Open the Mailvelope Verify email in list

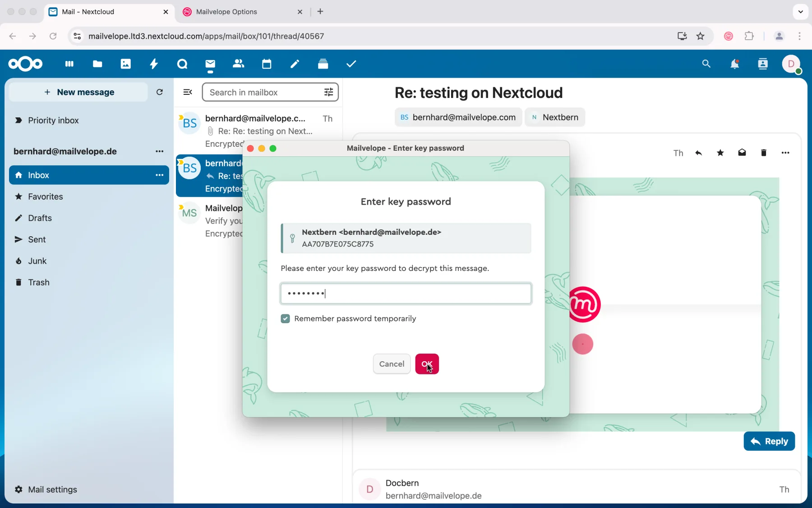coord(210,221)
